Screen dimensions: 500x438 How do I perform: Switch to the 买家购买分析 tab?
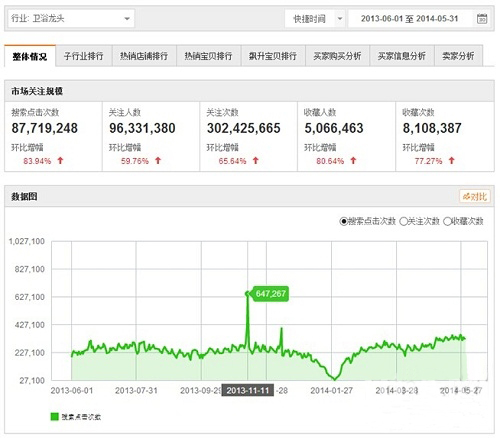pos(337,56)
